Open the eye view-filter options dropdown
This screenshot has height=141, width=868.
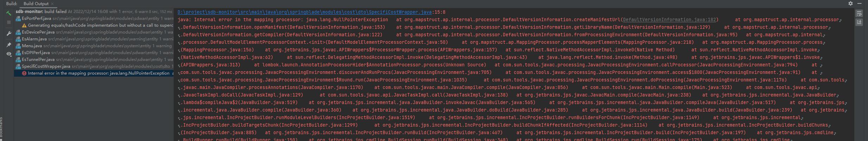pos(9,54)
